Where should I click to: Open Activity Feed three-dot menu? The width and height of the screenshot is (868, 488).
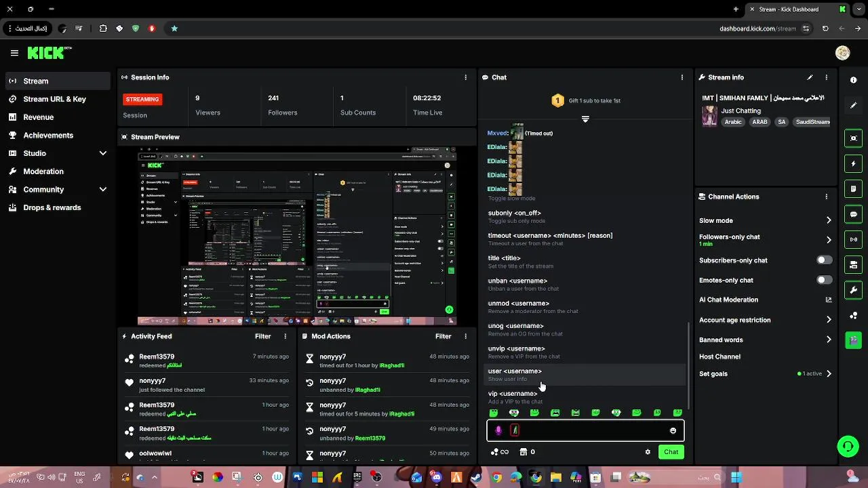point(285,336)
